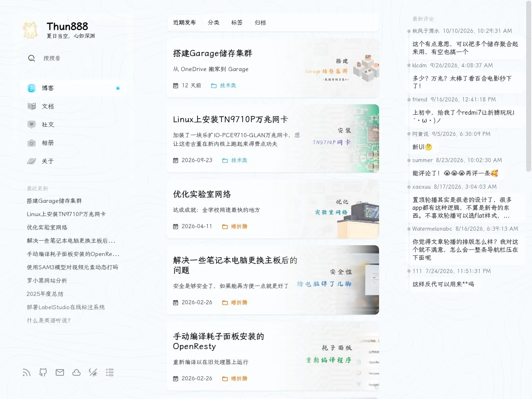The width and height of the screenshot is (532, 399).
Task: Open recent update 什么是英语听说?
Action: (49, 320)
